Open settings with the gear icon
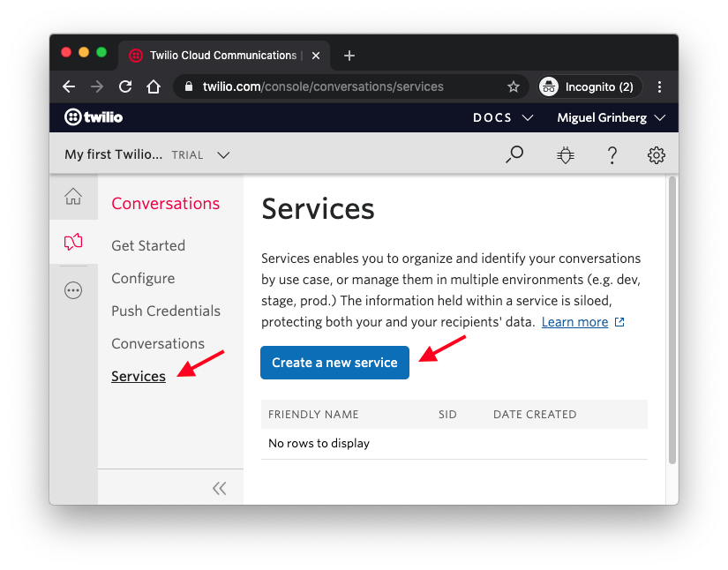 coord(656,155)
